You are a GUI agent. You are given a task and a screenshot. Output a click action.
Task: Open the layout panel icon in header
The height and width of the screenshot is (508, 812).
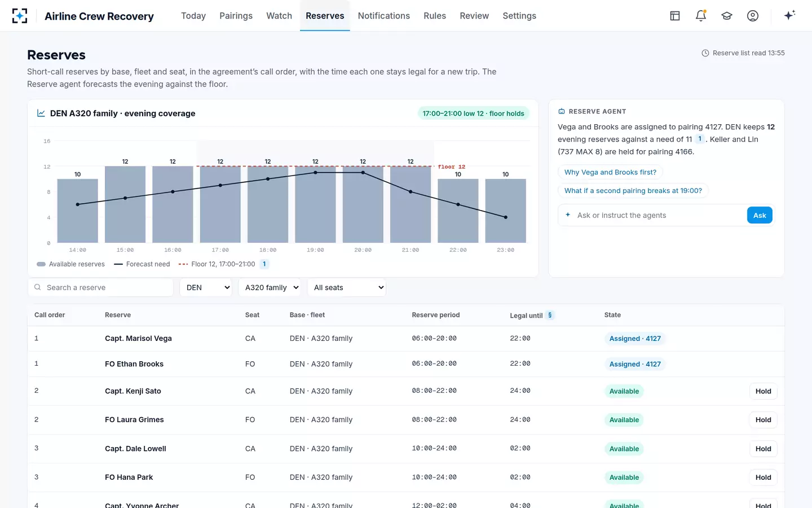click(675, 16)
